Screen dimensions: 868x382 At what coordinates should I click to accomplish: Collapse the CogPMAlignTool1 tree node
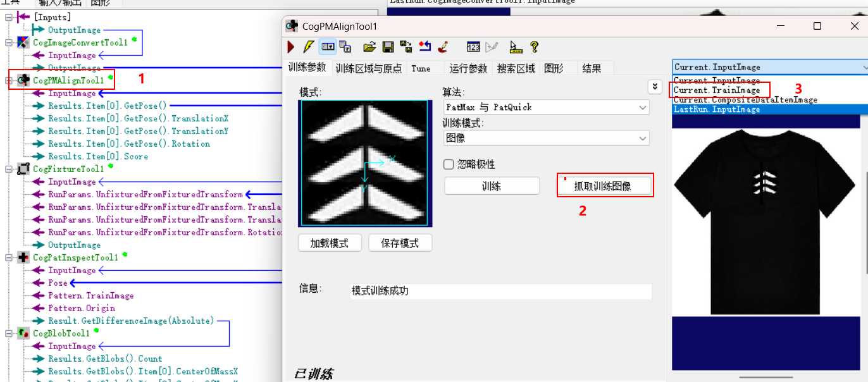8,80
